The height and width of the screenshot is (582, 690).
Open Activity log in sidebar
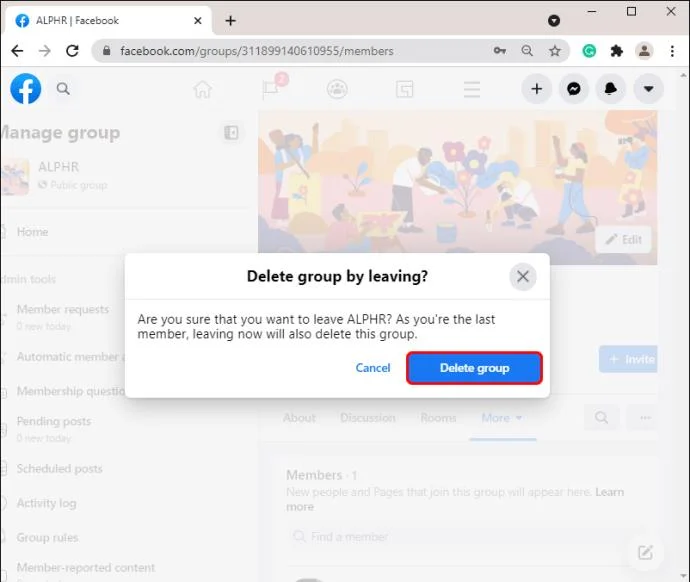(x=46, y=503)
